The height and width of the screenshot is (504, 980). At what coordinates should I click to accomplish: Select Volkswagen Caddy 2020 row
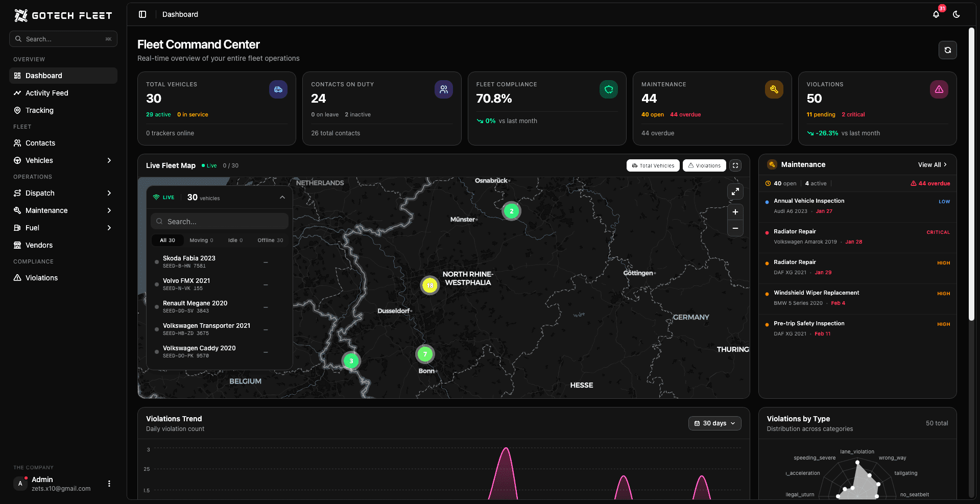tap(220, 351)
